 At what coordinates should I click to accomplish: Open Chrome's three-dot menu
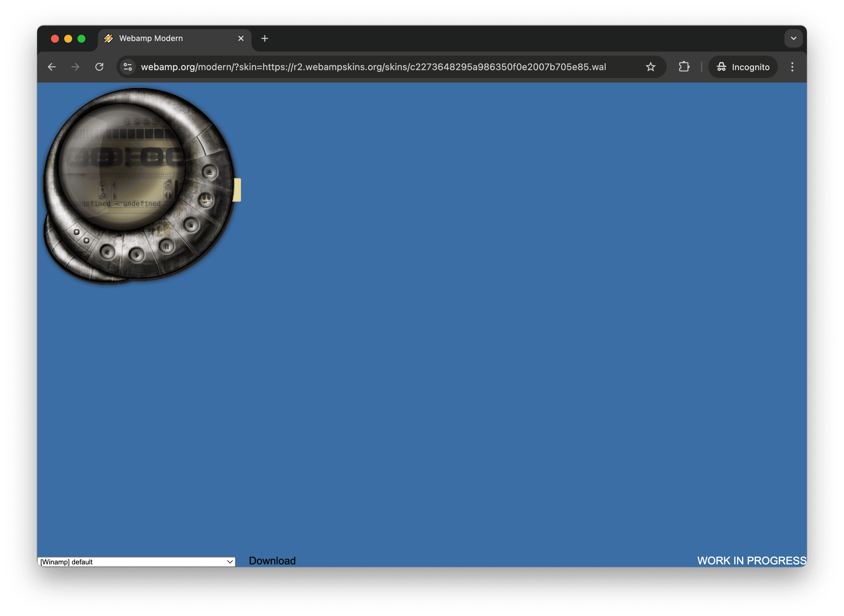(792, 67)
